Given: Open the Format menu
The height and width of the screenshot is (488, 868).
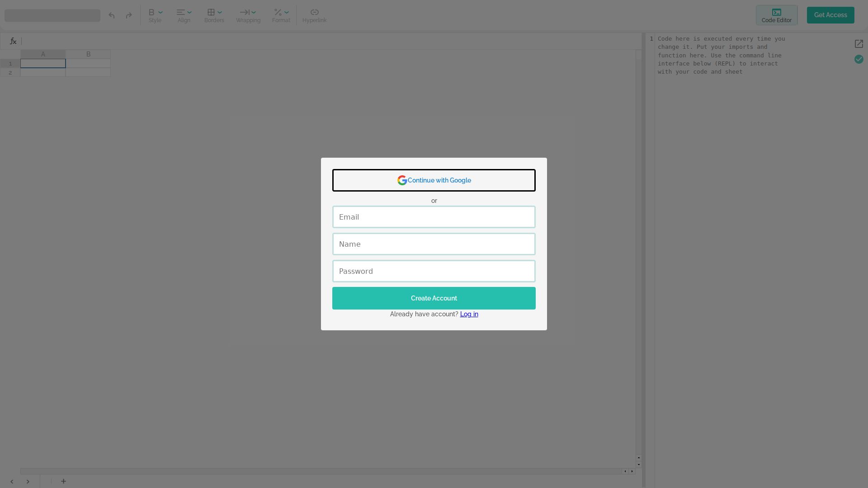Looking at the screenshot, I should pos(281,15).
